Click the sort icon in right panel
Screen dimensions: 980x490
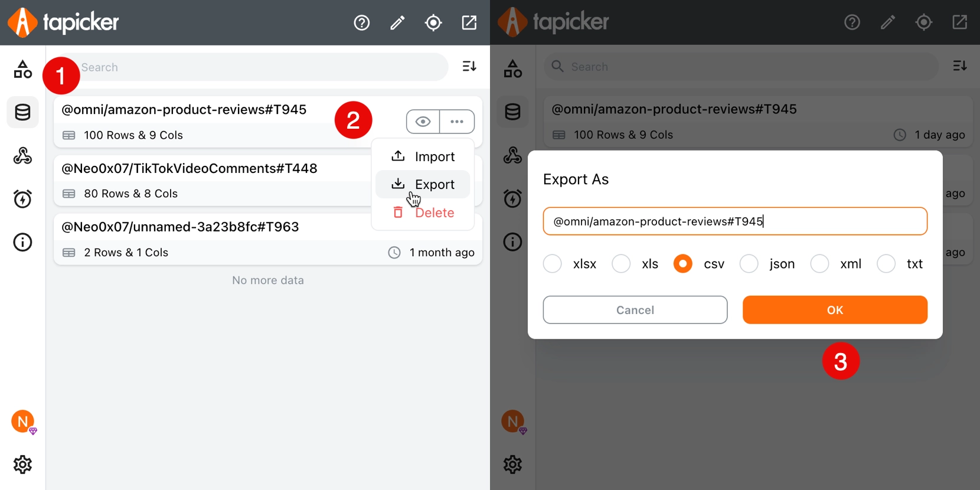tap(960, 66)
